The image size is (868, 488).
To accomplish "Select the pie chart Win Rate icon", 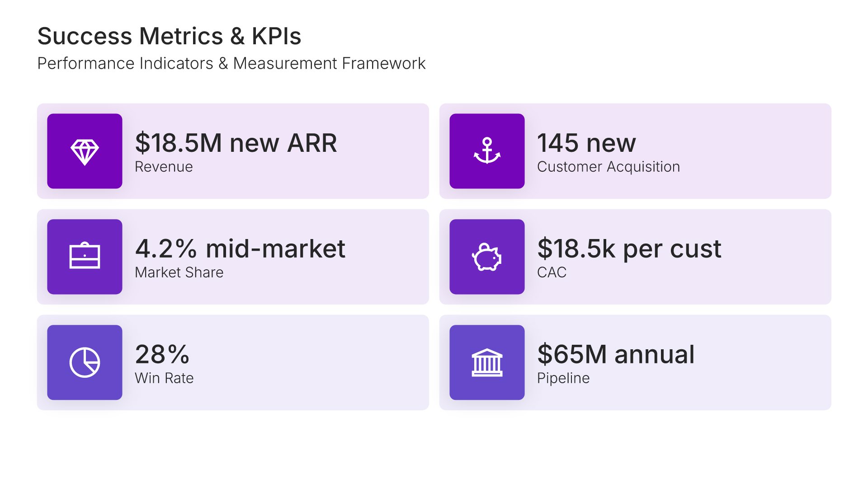I will point(85,362).
